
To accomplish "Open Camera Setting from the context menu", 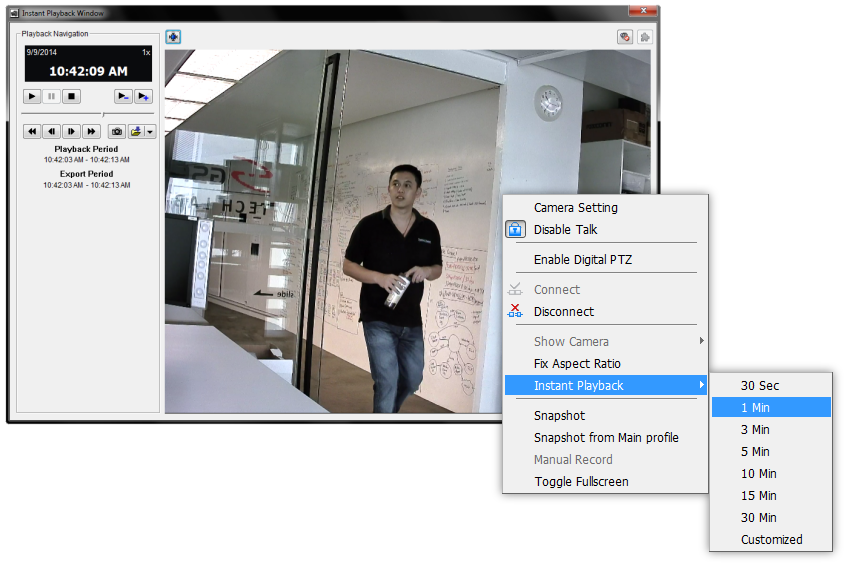I will click(x=575, y=208).
